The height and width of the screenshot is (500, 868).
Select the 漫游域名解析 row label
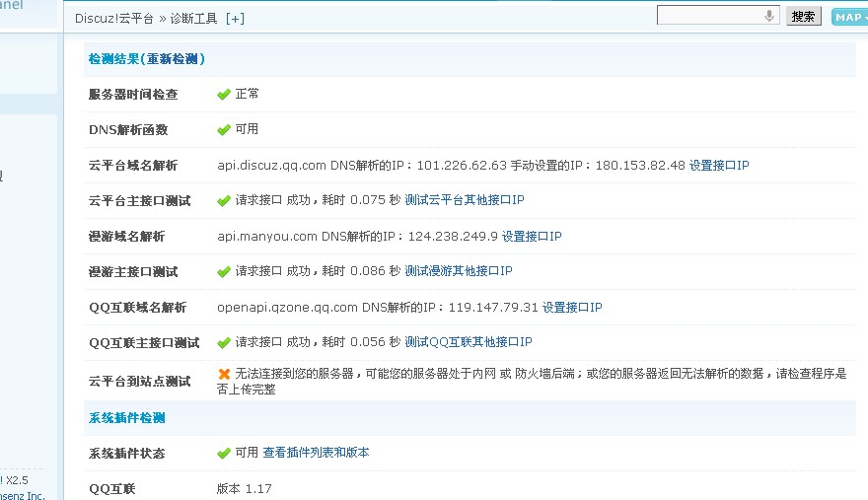[x=127, y=237]
